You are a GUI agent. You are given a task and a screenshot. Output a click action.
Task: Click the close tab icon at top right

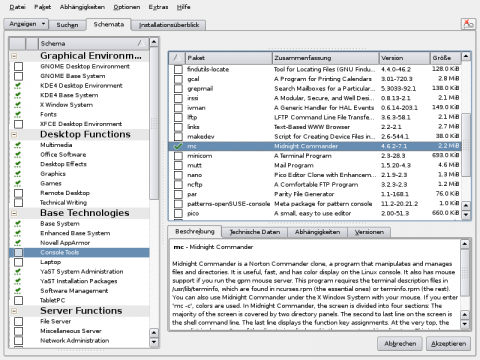(x=468, y=24)
